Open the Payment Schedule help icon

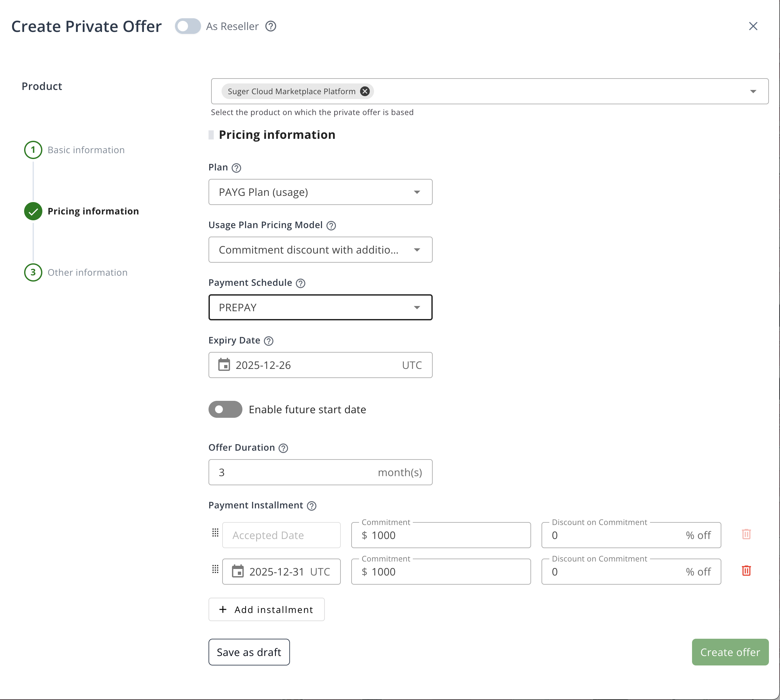tap(300, 283)
